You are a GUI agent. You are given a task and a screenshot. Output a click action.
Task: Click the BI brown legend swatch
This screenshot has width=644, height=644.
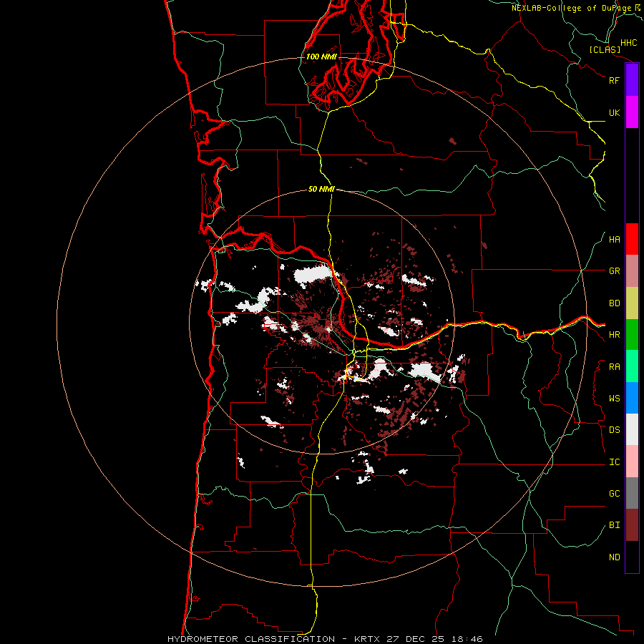pyautogui.click(x=632, y=525)
